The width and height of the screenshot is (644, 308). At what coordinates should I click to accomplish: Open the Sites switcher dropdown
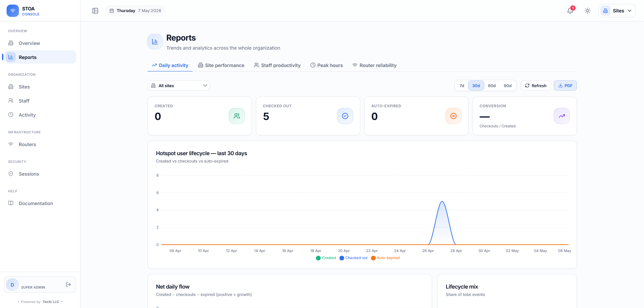[617, 11]
